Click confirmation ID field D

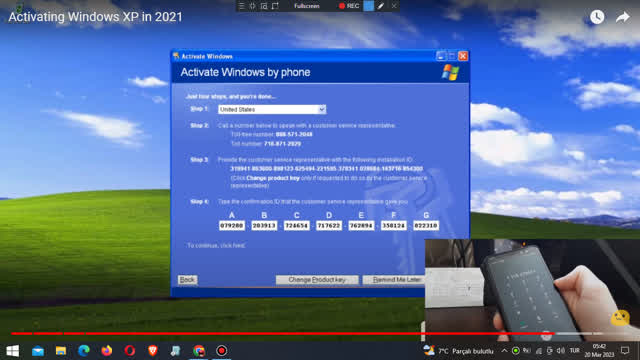click(x=329, y=225)
